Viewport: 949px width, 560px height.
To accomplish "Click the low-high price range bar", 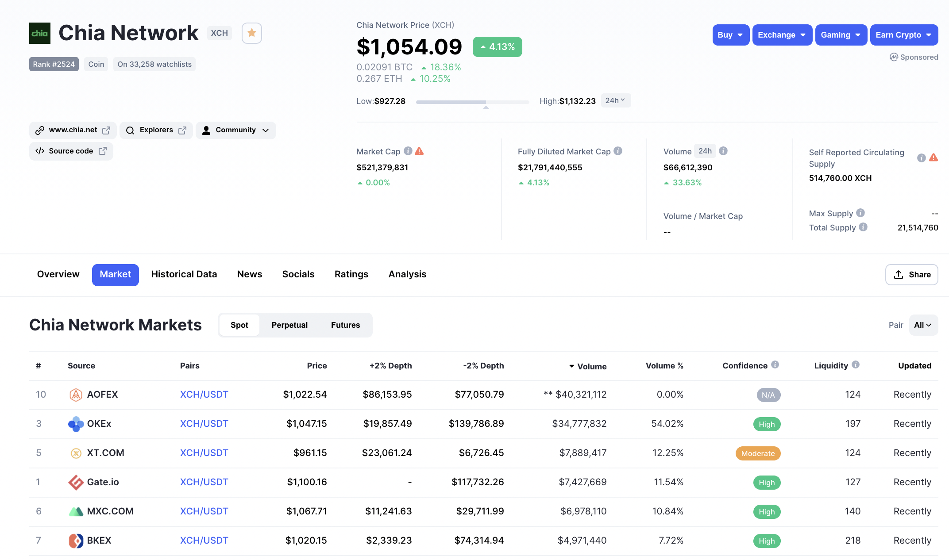I will [x=472, y=102].
